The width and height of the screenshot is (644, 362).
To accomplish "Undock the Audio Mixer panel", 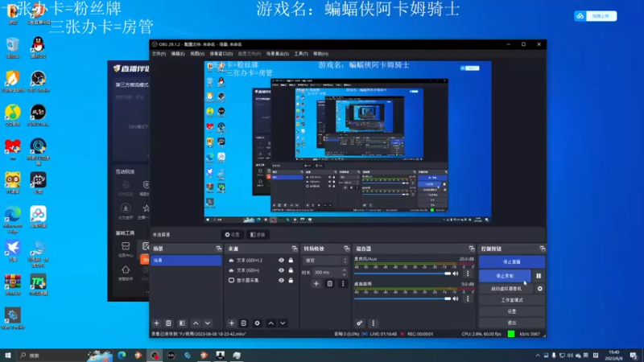I will coord(472,249).
